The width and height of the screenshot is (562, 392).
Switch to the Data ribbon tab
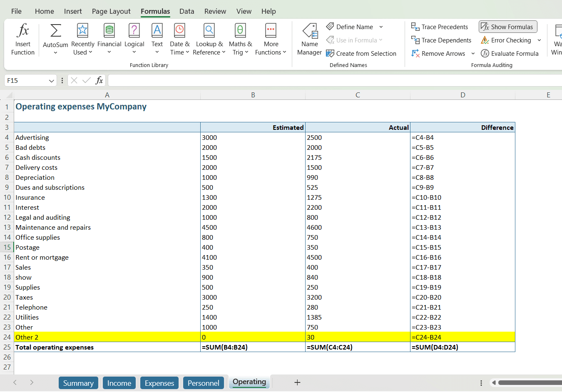click(x=187, y=11)
